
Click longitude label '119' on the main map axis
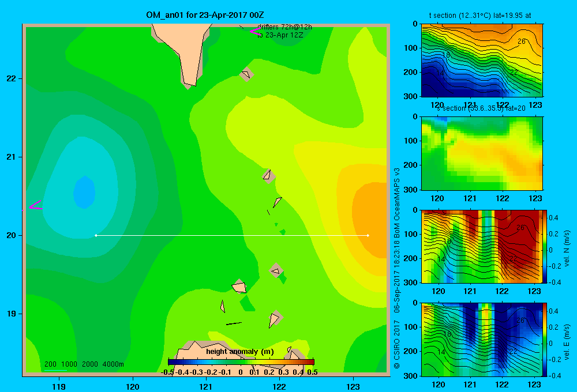(59, 386)
